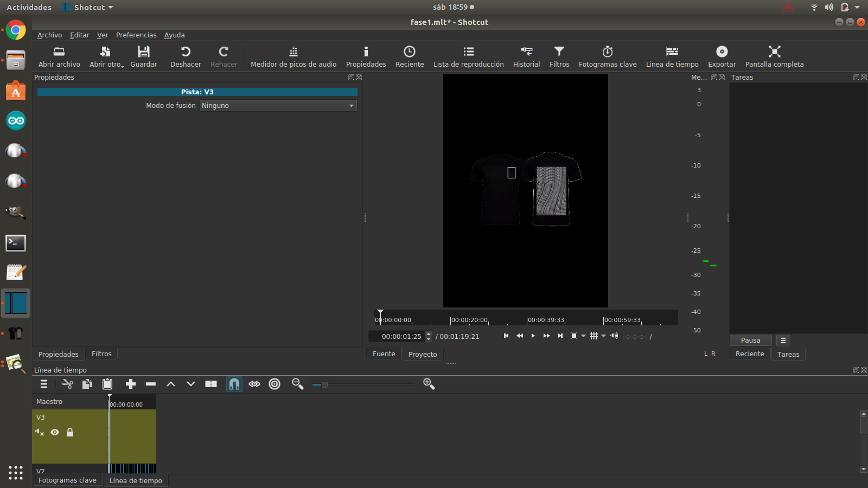Switch to the Fotogramas clave tab
Image resolution: width=868 pixels, height=488 pixels.
pos(67,480)
